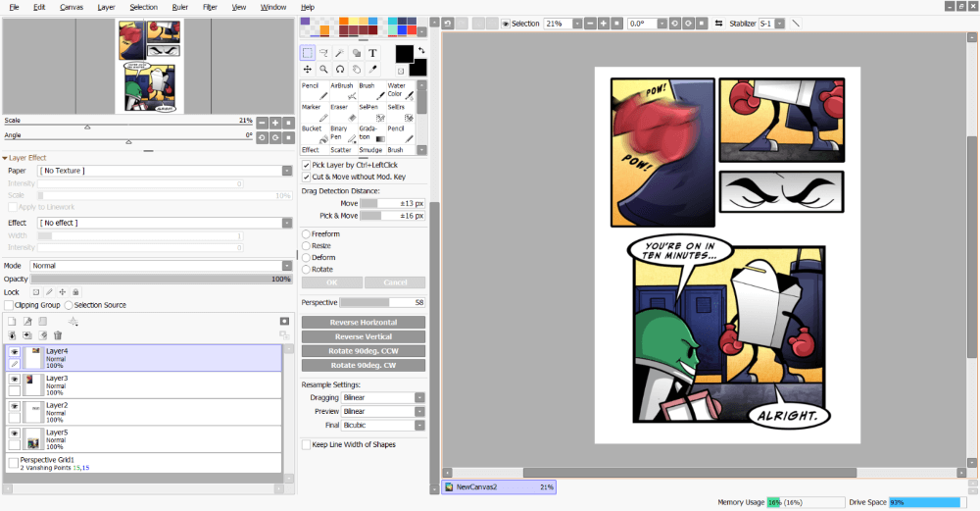The image size is (980, 511).
Task: Select the AirBrush brush preset
Action: coord(342,91)
